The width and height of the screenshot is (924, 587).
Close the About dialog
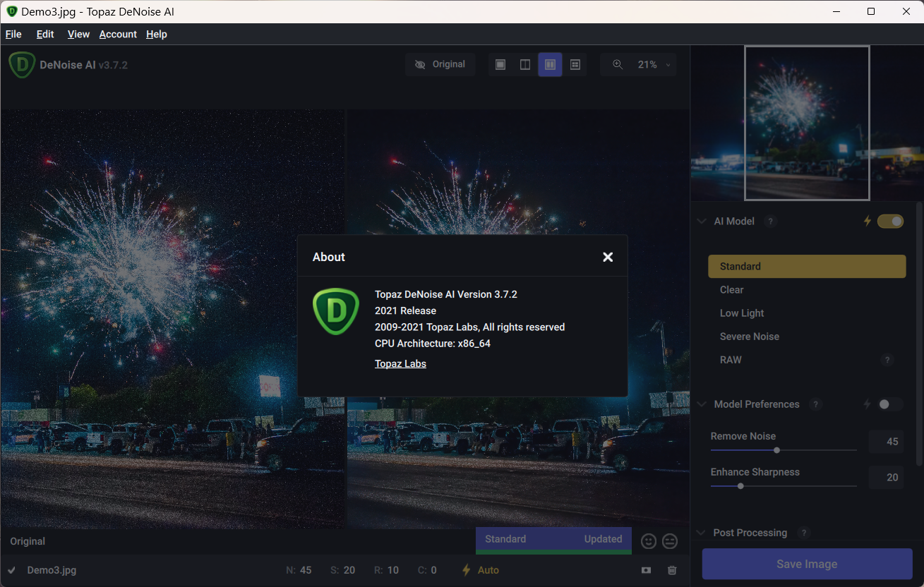click(608, 257)
